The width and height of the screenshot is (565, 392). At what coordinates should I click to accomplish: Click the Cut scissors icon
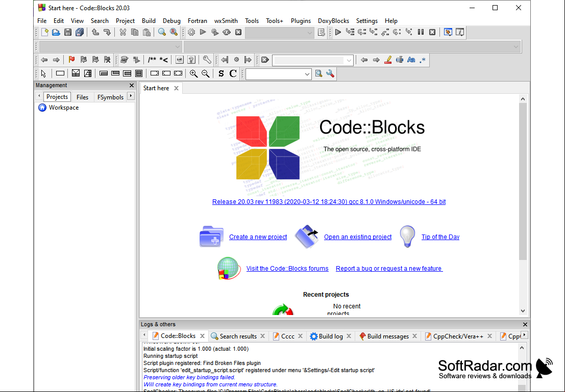(x=123, y=33)
